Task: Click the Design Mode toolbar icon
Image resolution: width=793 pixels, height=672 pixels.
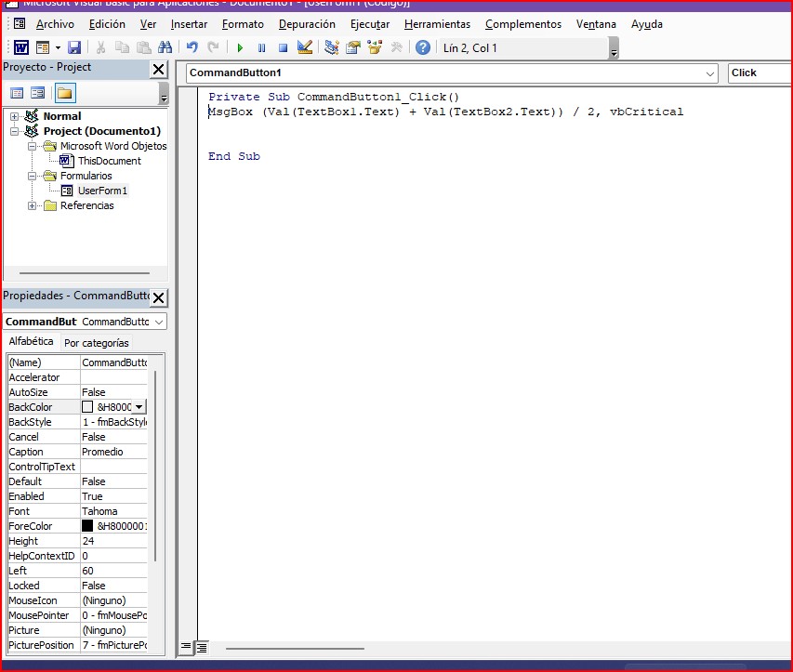Action: point(304,47)
